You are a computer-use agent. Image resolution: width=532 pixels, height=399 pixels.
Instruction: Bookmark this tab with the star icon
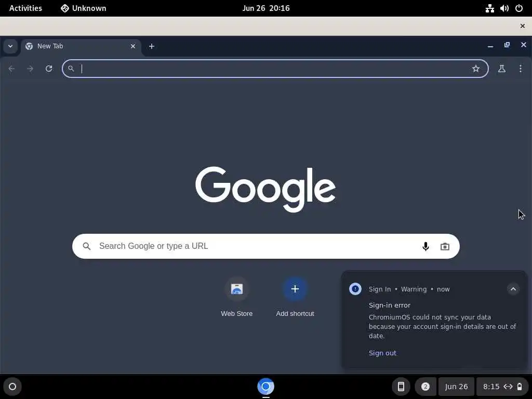pos(476,69)
